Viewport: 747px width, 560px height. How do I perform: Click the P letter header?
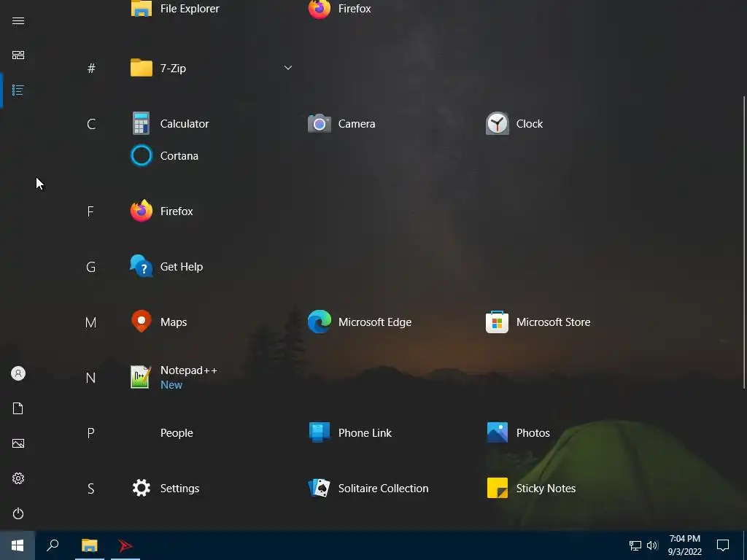point(90,433)
